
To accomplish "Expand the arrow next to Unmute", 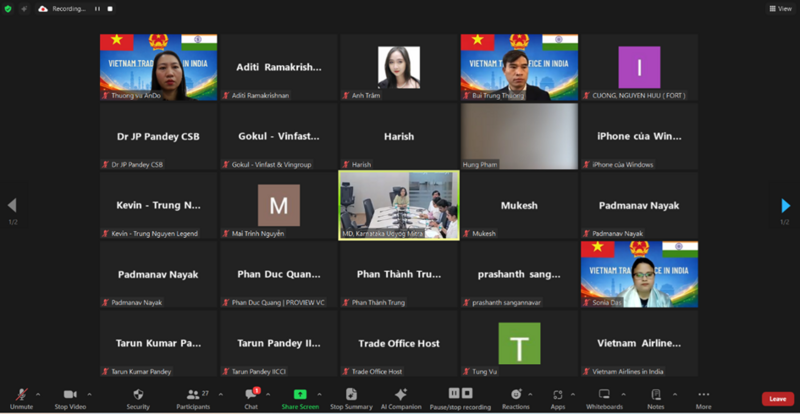I will point(38,394).
